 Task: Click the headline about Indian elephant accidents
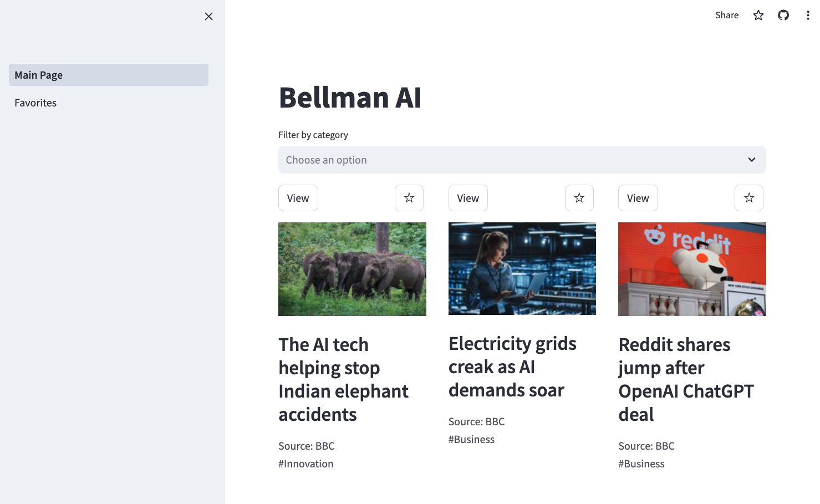point(344,380)
